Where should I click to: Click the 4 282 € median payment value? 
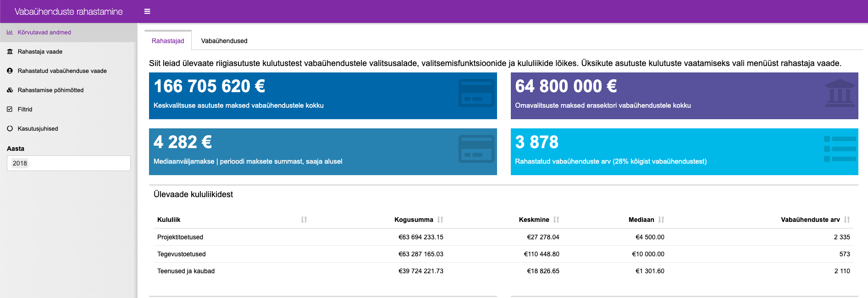coord(182,142)
